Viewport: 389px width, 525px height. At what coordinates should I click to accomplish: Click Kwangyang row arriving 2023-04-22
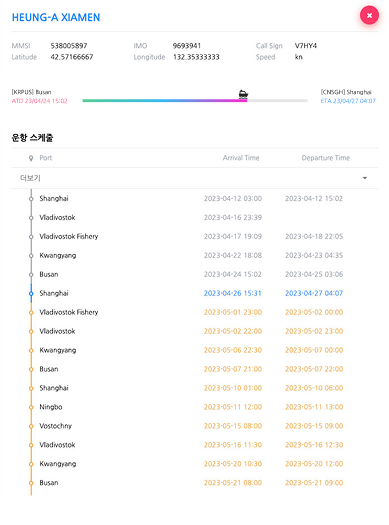click(x=195, y=255)
